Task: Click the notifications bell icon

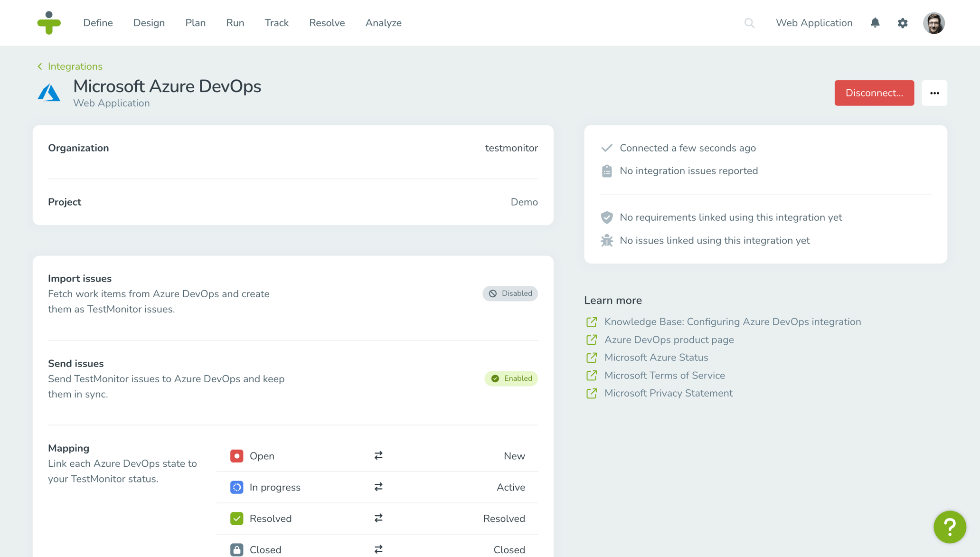Action: [875, 22]
